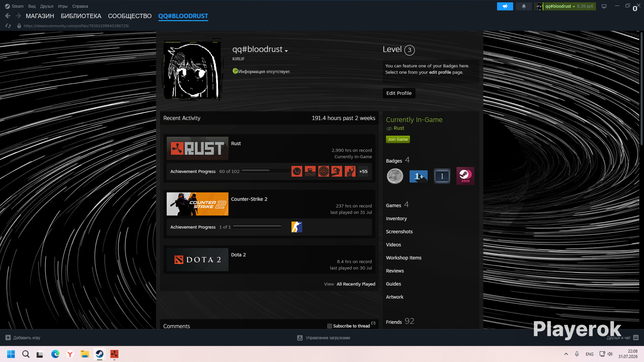The height and width of the screenshot is (362, 644).
Task: Open the bowling-ball Rust achievement icon
Action: [297, 171]
